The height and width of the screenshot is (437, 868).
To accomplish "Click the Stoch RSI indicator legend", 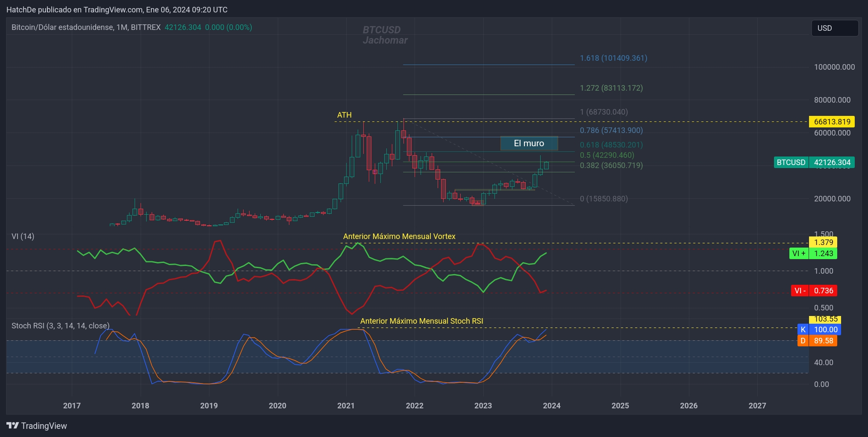I will click(60, 325).
